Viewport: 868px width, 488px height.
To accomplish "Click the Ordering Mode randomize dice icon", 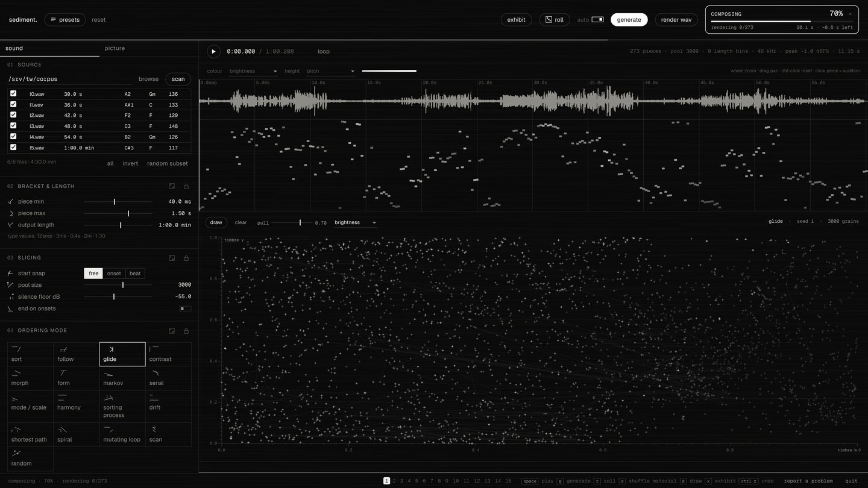I will 172,331.
